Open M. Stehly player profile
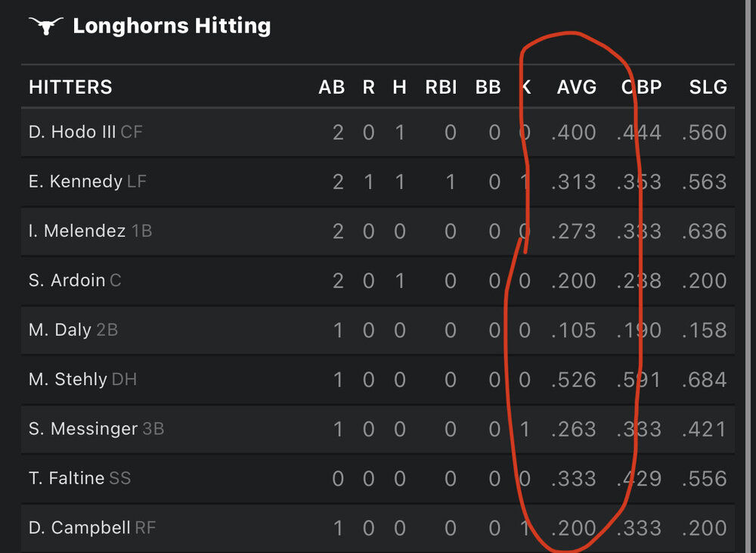The height and width of the screenshot is (553, 756). pyautogui.click(x=67, y=379)
